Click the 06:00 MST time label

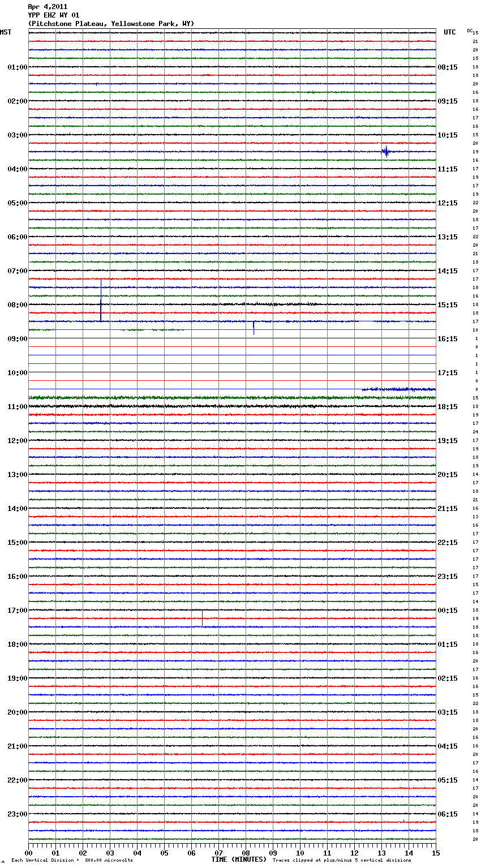pos(18,237)
